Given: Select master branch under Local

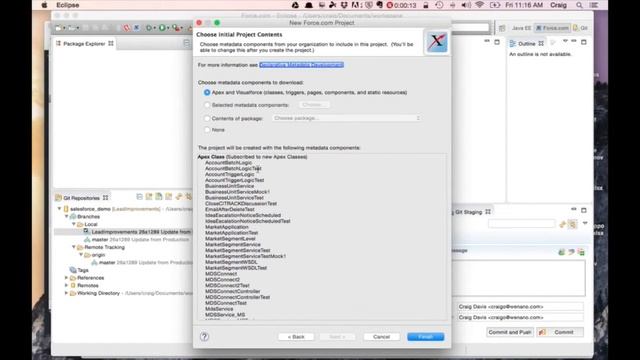Looking at the screenshot, I should pyautogui.click(x=136, y=240).
